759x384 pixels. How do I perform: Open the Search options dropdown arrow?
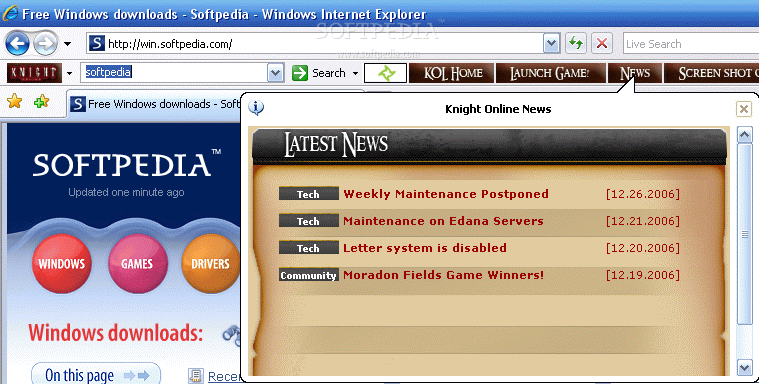tap(355, 74)
